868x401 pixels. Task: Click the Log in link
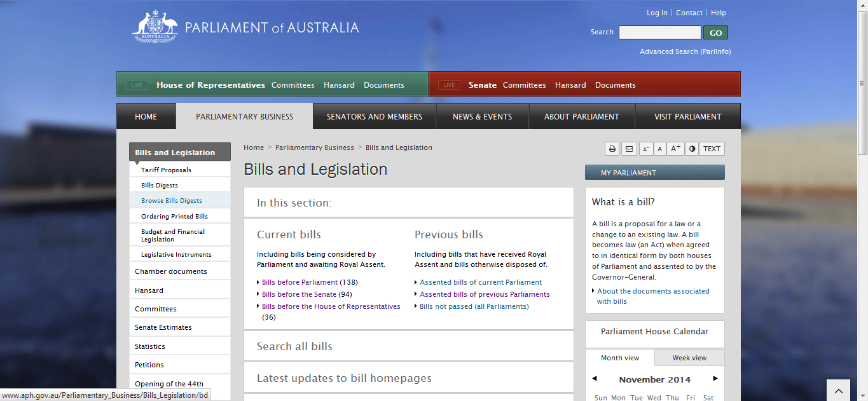click(x=657, y=13)
